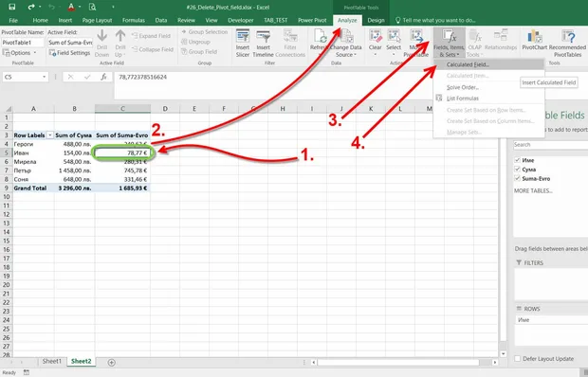Viewport: 588px width, 377px height.
Task: Click the Select All corner of the sheet
Action: 8,109
